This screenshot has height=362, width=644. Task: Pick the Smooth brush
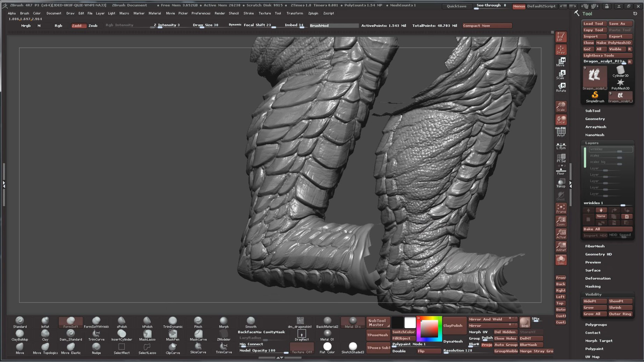click(251, 322)
